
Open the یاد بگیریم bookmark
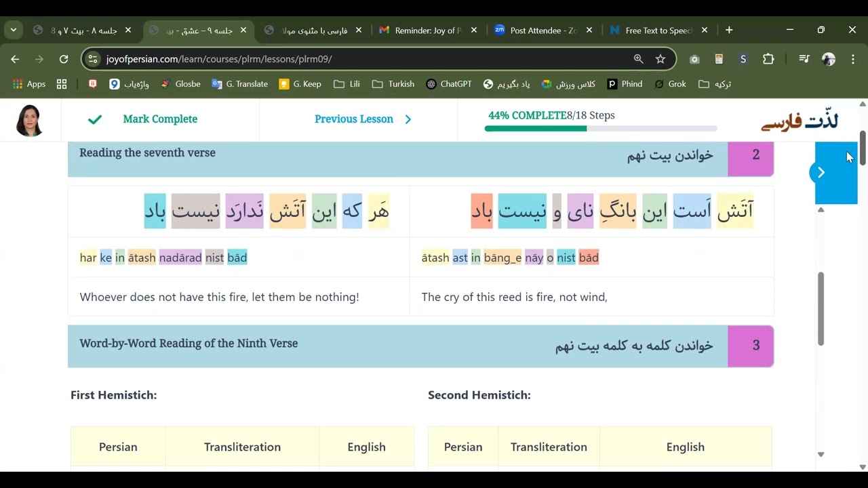[x=507, y=84]
